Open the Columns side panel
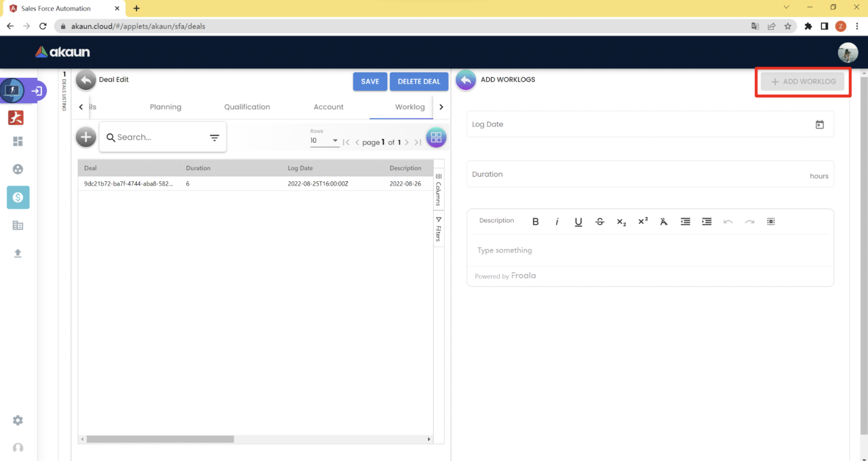Screen dimensions: 868x461 coord(438,190)
